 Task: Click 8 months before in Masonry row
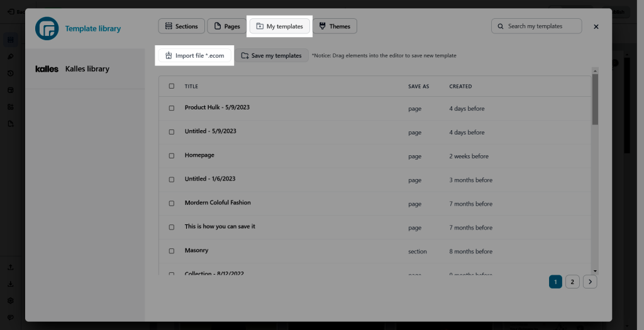point(470,251)
